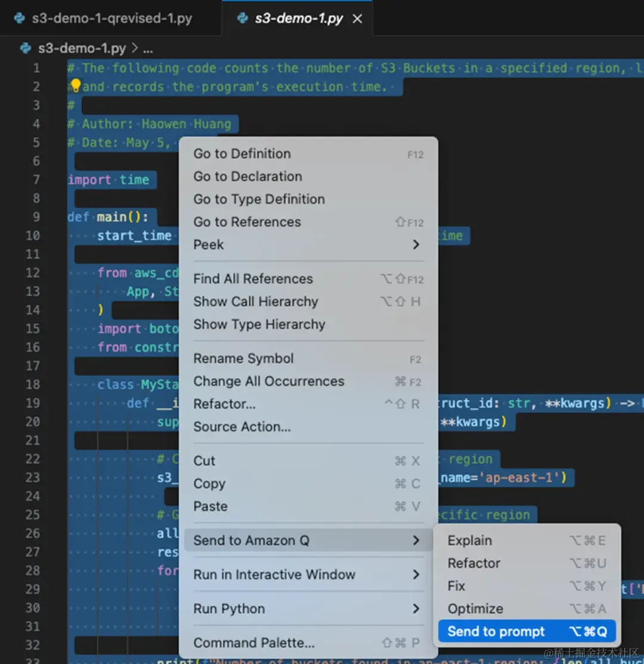Choose Fix in Amazon Q submenu
The height and width of the screenshot is (664, 644).
(x=527, y=586)
